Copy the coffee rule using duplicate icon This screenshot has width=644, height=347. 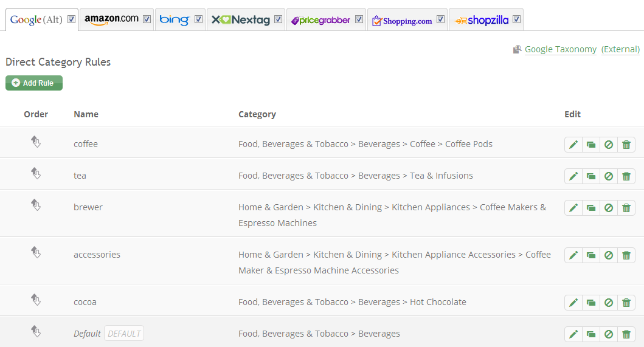[591, 145]
